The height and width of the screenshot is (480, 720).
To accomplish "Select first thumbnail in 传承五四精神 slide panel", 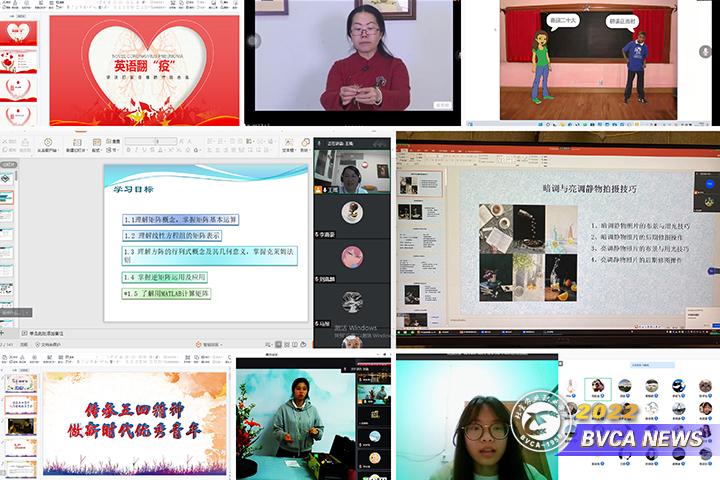I will [20, 382].
